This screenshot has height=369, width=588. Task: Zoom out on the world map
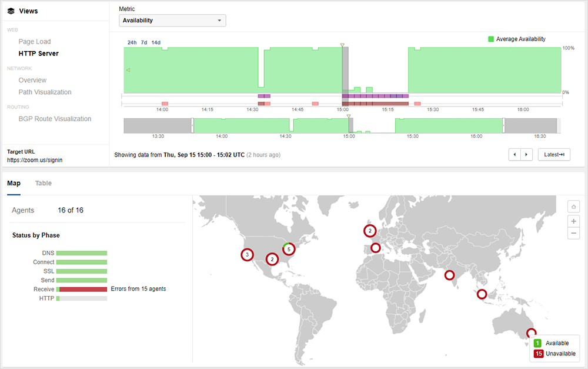click(574, 234)
